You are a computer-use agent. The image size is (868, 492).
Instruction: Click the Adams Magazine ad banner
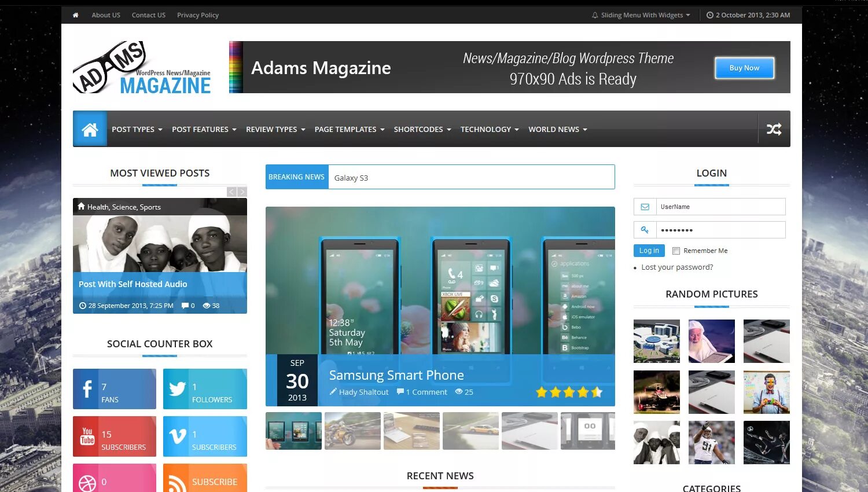point(510,67)
